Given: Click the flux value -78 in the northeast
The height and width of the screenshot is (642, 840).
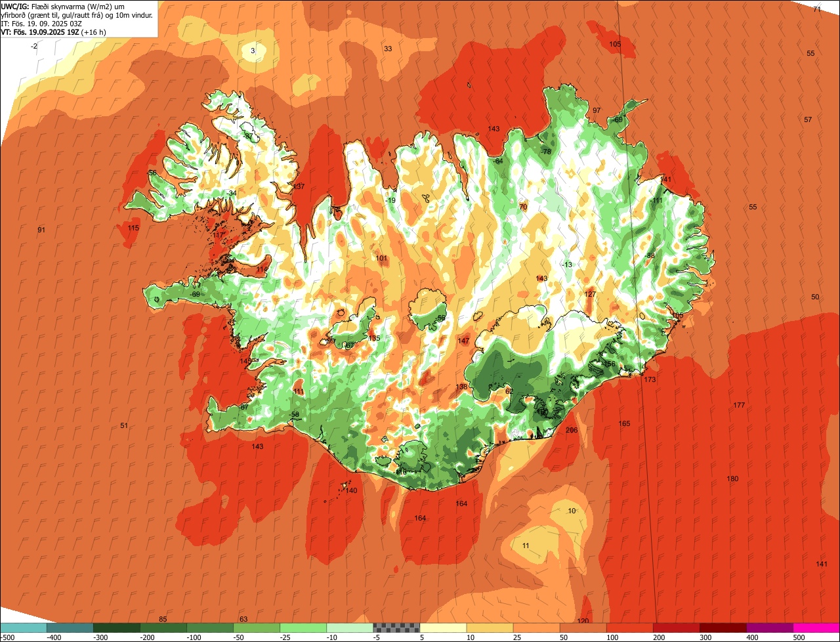Looking at the screenshot, I should [x=545, y=152].
